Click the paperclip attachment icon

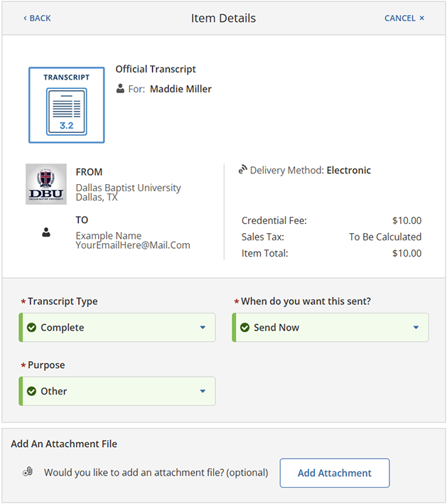pyautogui.click(x=28, y=473)
